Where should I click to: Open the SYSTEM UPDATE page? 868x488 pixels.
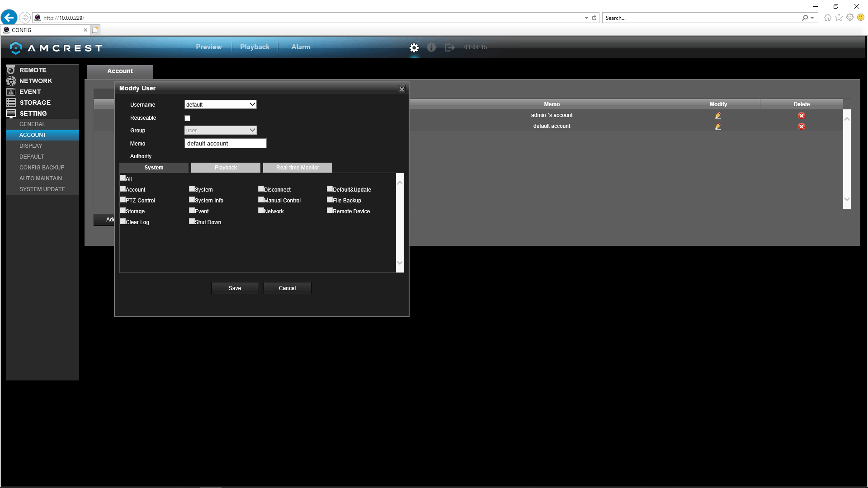coord(42,189)
